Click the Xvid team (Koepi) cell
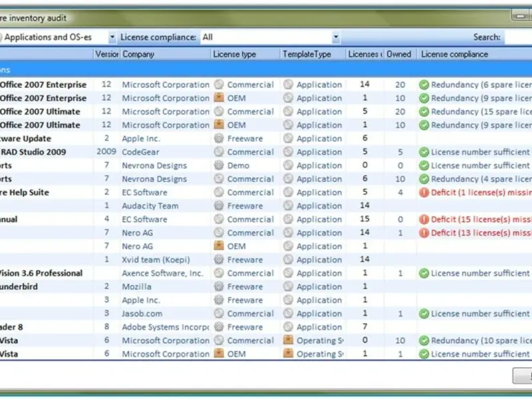532x399 pixels. [156, 260]
